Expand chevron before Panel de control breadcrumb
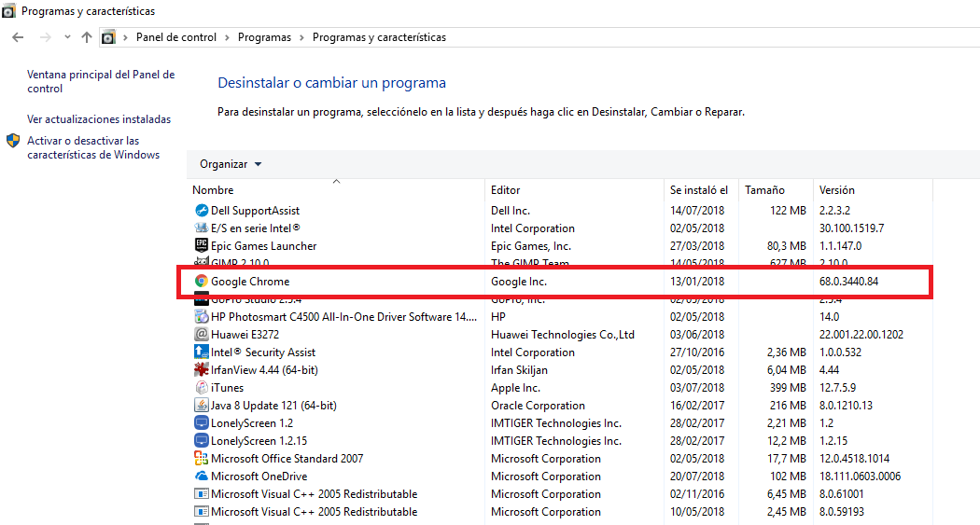 pyautogui.click(x=126, y=37)
